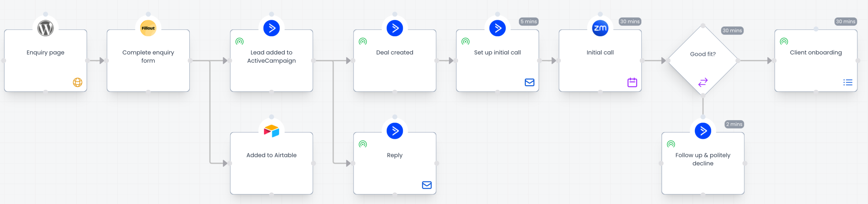868x204 pixels.
Task: Click the Airtable logo icon
Action: tap(271, 131)
